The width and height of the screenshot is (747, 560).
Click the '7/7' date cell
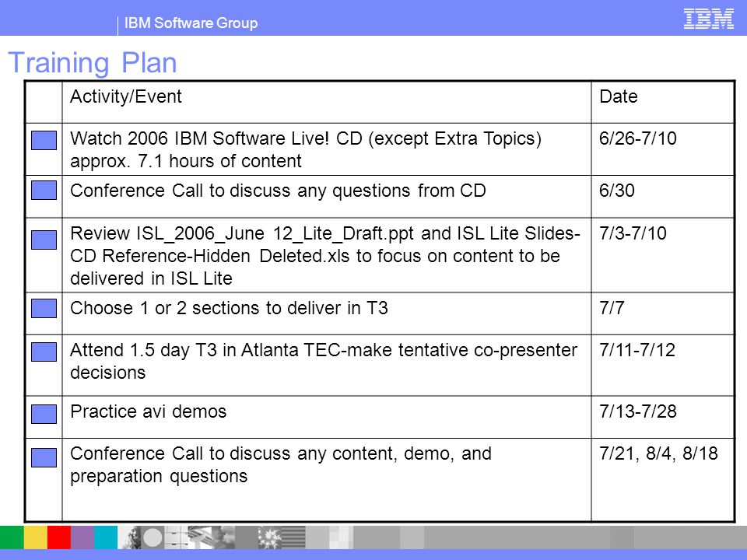coord(663,313)
